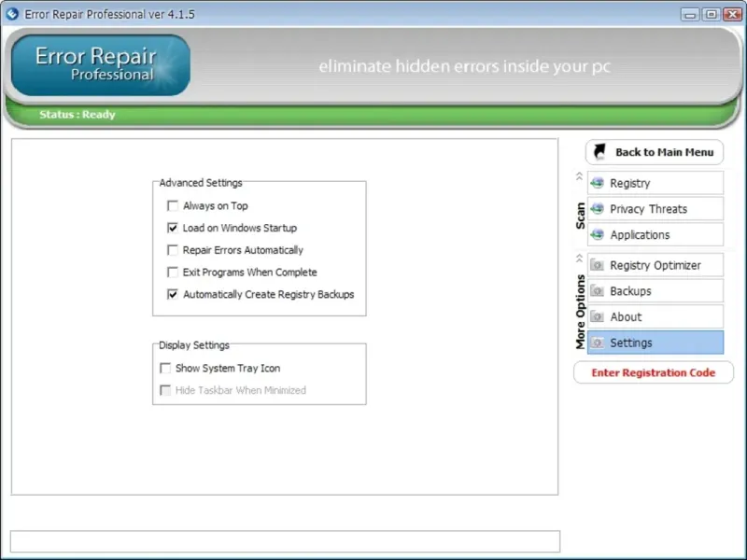Open the Registry scan option
747x560 pixels.
(655, 183)
